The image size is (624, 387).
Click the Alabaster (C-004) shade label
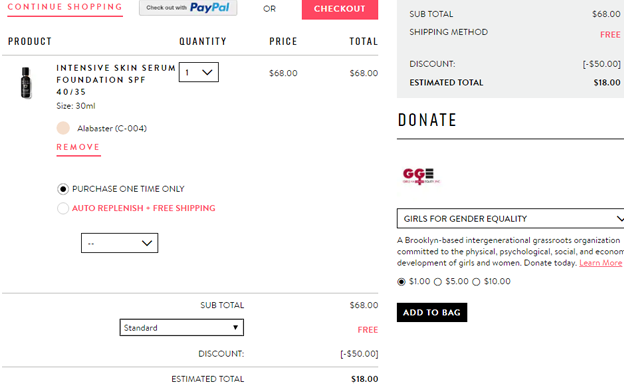point(112,129)
